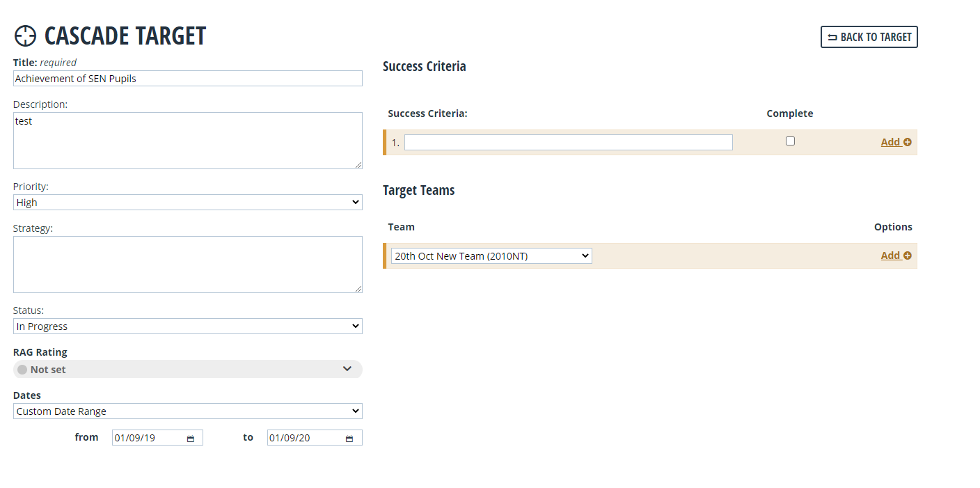980x488 pixels.
Task: Click the plus icon in Success Criteria row
Action: coord(908,142)
